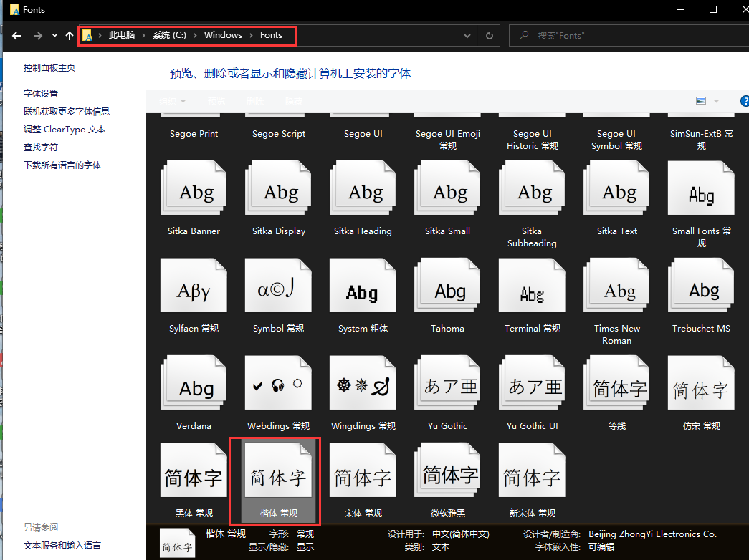Select the Sitka Subheading font icon
This screenshot has height=560, width=749.
pyautogui.click(x=532, y=188)
